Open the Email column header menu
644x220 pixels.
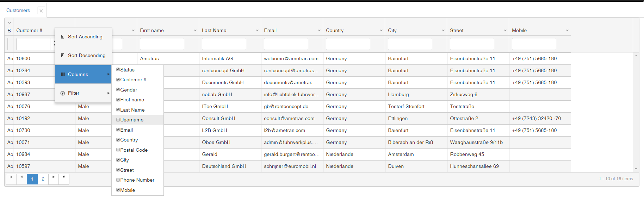coord(319,30)
